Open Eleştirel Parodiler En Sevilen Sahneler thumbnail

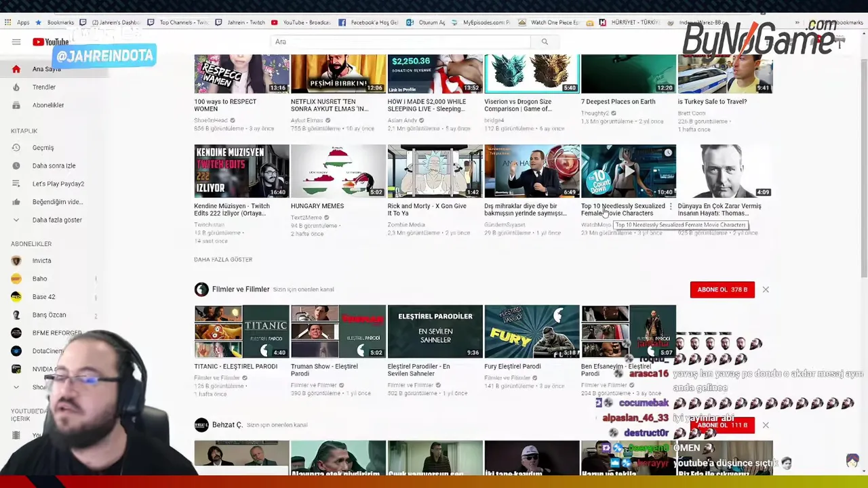pos(435,331)
